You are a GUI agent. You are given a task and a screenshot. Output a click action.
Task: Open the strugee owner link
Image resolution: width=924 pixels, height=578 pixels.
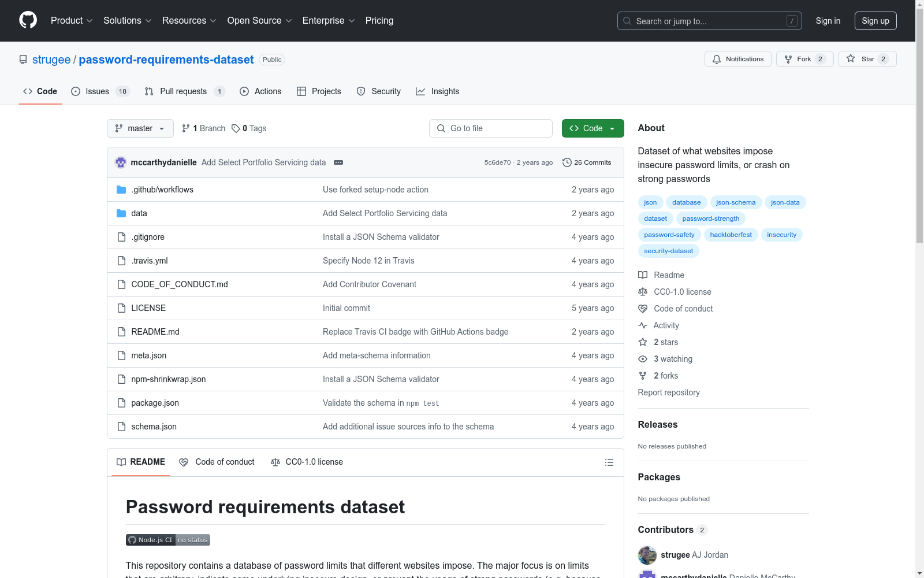(51, 60)
